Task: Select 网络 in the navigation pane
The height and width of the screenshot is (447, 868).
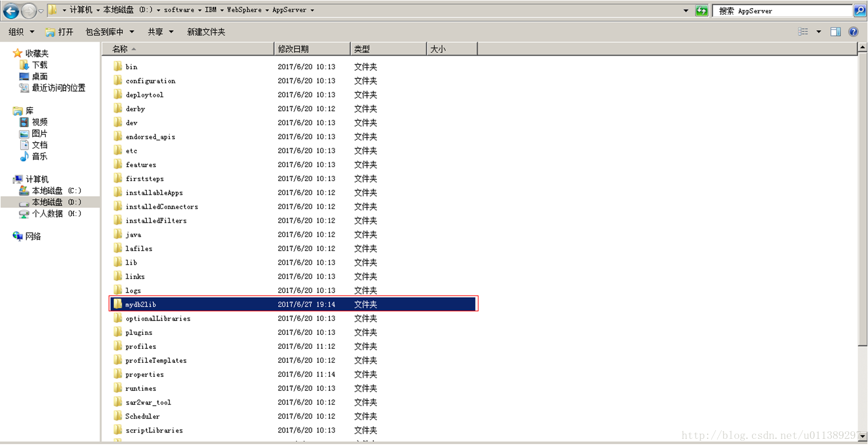Action: (x=33, y=236)
